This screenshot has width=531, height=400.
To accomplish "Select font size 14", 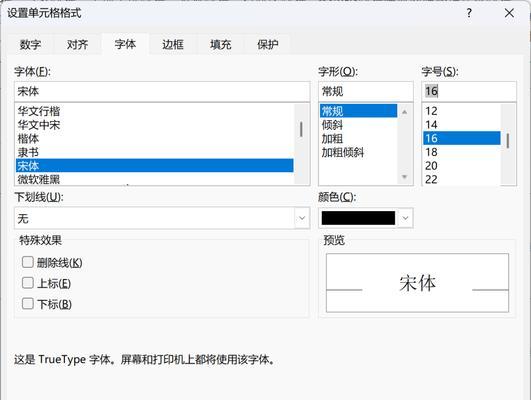I will [x=462, y=125].
